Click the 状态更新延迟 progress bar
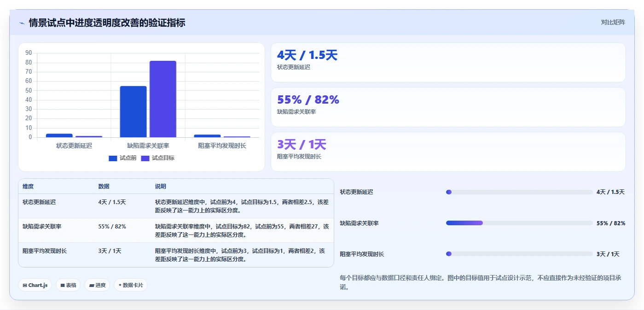 519,192
